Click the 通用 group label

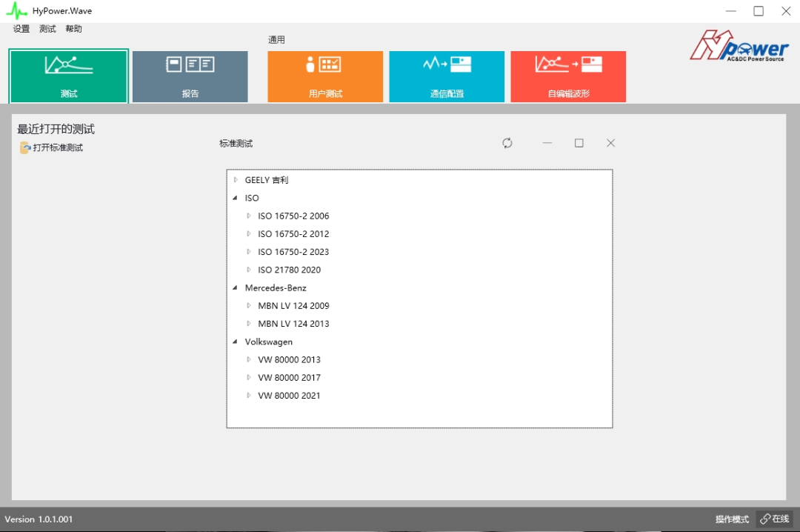coord(276,40)
